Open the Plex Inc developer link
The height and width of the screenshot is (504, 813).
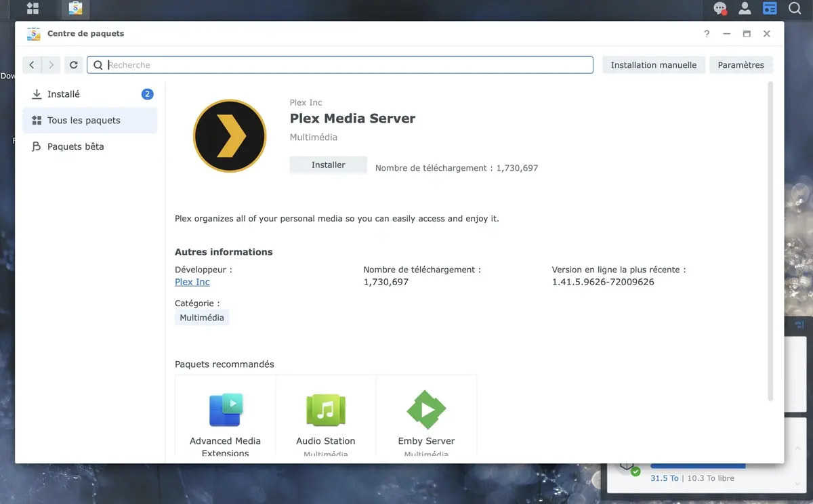(192, 282)
